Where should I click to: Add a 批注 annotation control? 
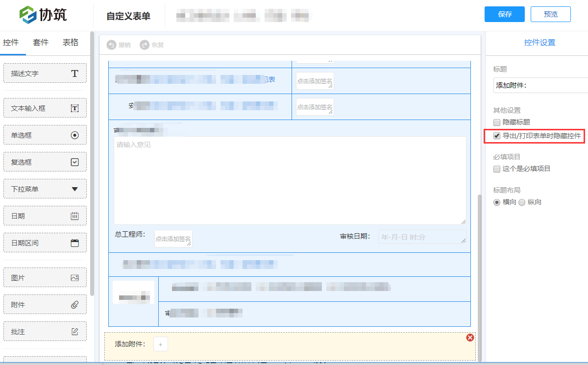pos(45,331)
